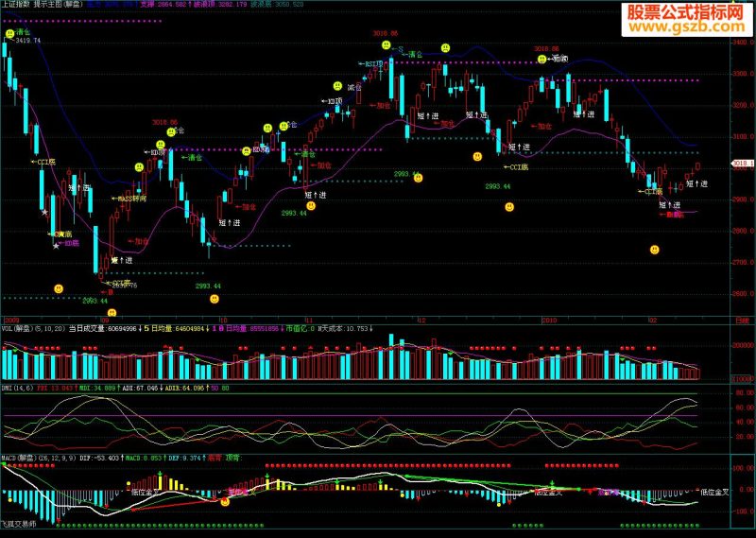Open the www.gszb.com website link
The height and width of the screenshot is (538, 756).
pyautogui.click(x=687, y=27)
